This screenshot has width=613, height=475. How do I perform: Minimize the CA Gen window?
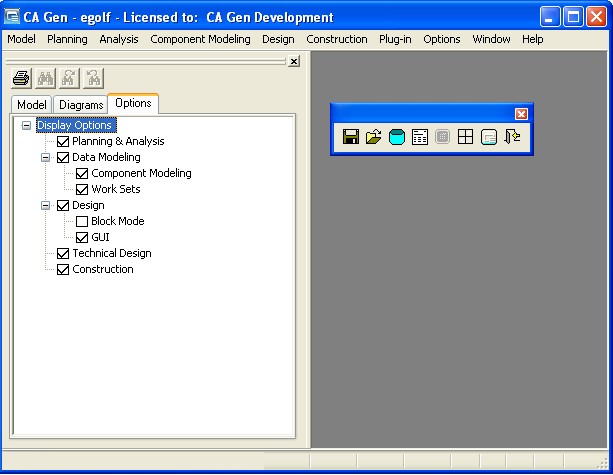pyautogui.click(x=550, y=17)
